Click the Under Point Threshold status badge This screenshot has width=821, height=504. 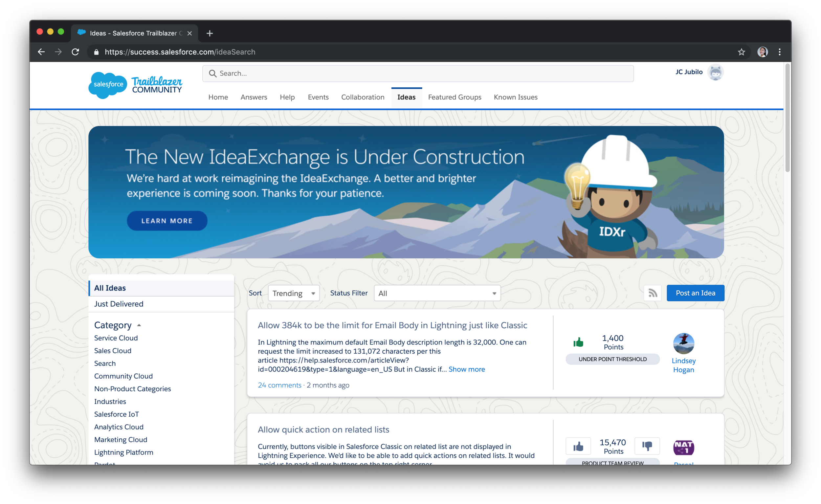point(612,359)
